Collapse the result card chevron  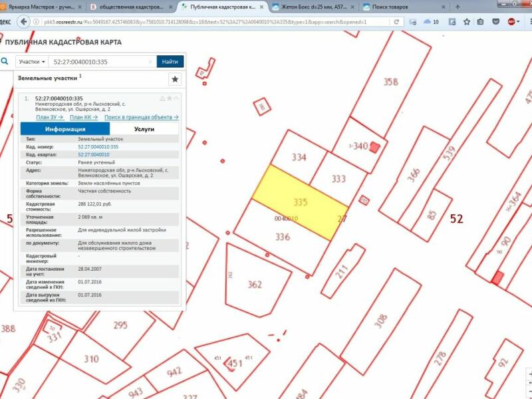[x=176, y=98]
